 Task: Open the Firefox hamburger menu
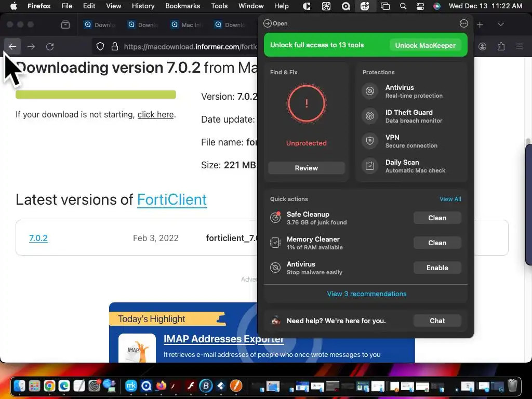click(x=520, y=46)
